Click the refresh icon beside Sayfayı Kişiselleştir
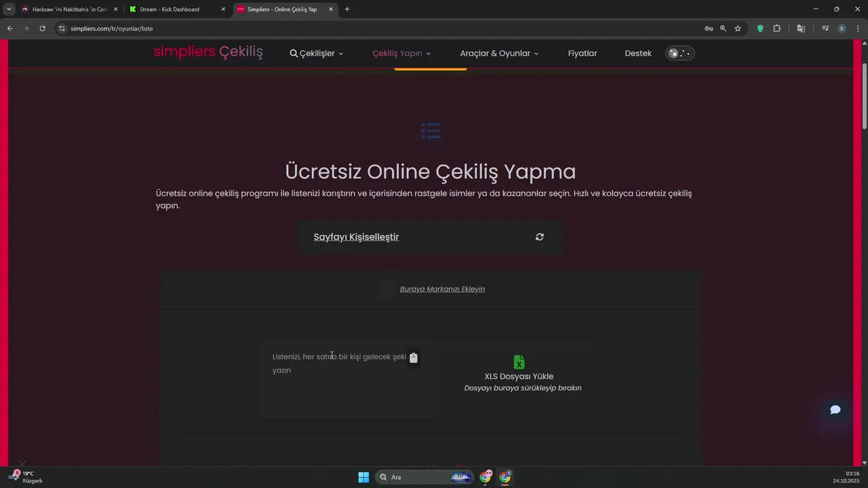868x488 pixels. [x=540, y=237]
